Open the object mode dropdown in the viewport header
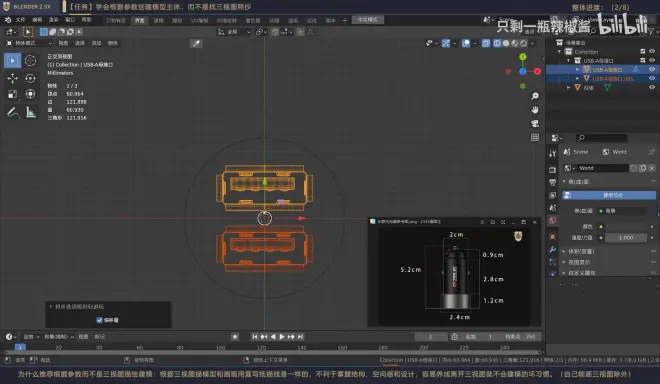This screenshot has width=660, height=384. (x=29, y=43)
